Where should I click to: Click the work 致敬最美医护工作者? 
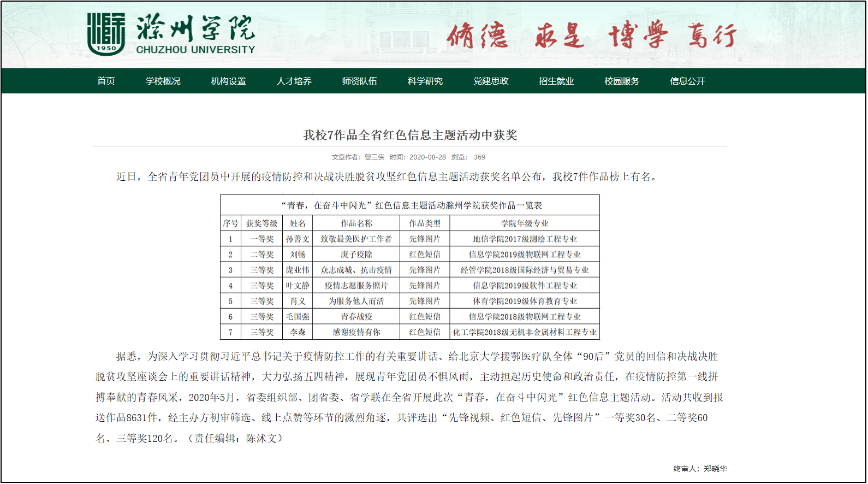[356, 239]
